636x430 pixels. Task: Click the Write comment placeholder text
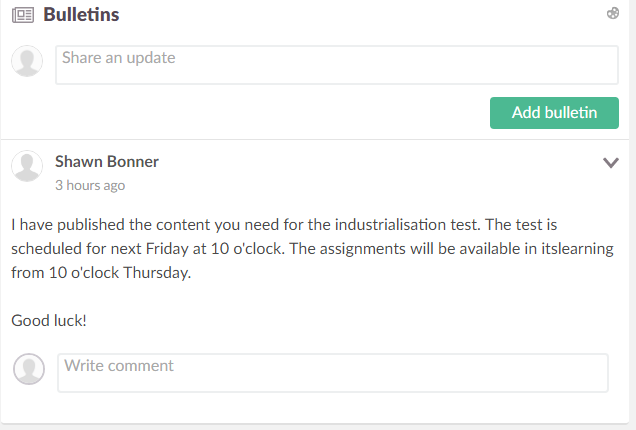pyautogui.click(x=119, y=366)
